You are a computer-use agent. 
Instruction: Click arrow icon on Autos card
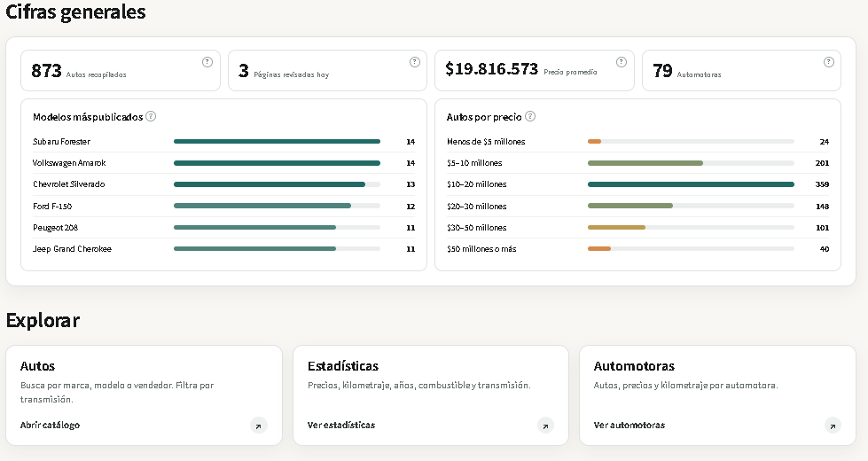click(x=259, y=426)
